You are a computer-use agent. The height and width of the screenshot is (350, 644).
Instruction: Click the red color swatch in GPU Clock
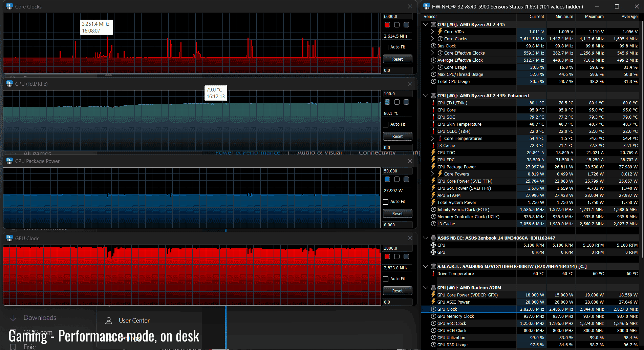[387, 256]
